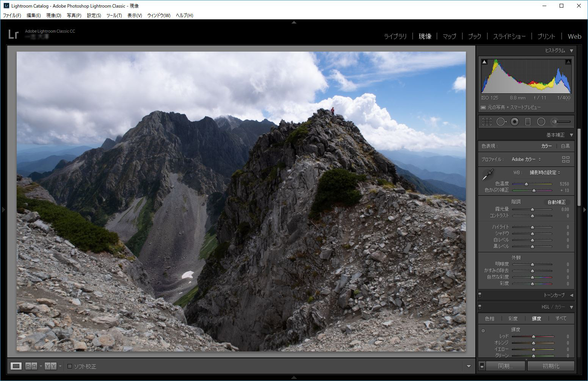
Task: Switch to Loupe view mode
Action: pos(16,366)
